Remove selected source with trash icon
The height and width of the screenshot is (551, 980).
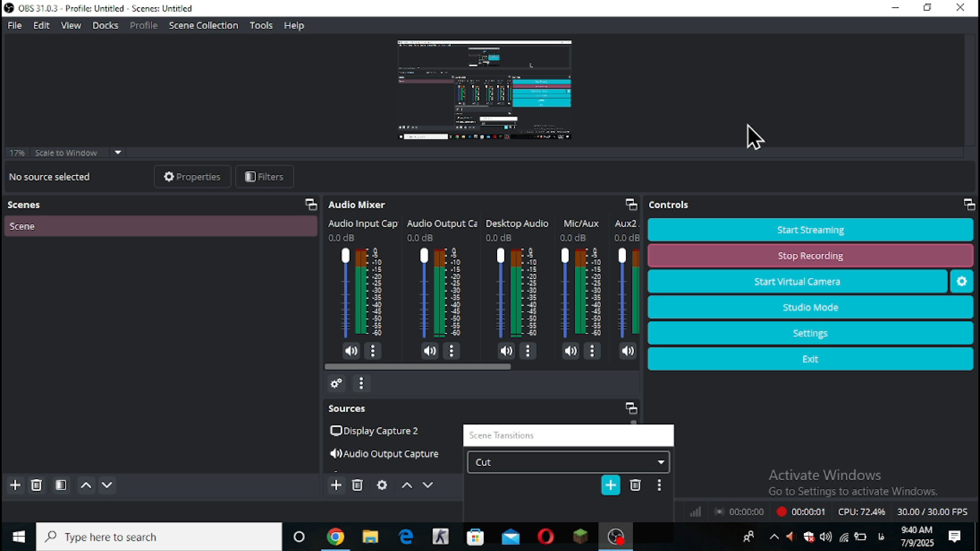click(357, 485)
